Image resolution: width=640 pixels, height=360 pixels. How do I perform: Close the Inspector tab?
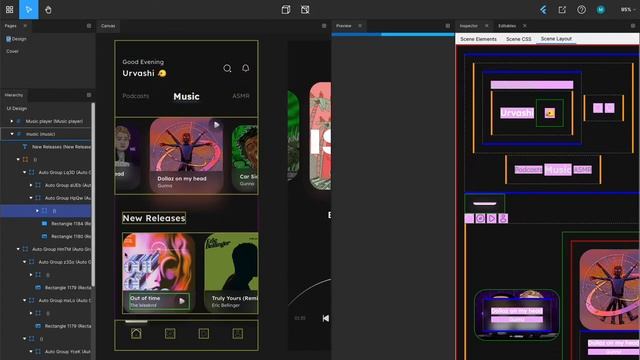(x=487, y=26)
